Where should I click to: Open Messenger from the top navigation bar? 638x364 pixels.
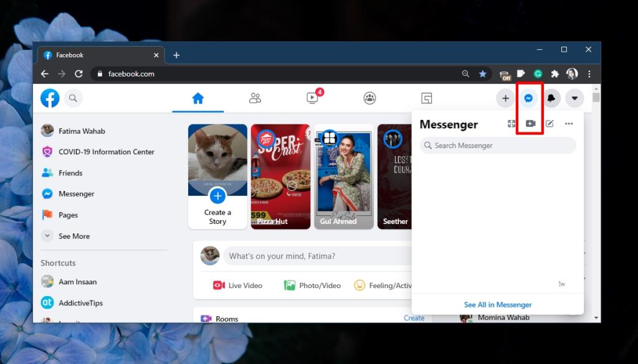point(530,98)
